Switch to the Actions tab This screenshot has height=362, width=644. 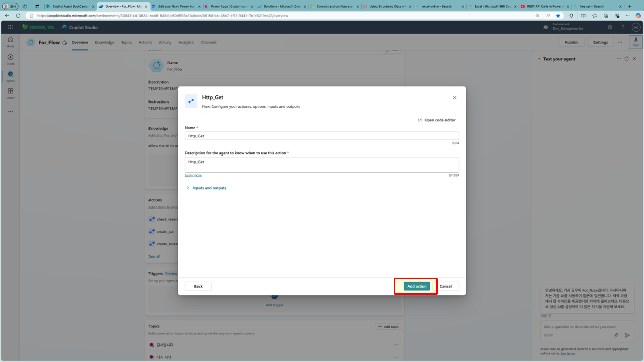(x=145, y=42)
